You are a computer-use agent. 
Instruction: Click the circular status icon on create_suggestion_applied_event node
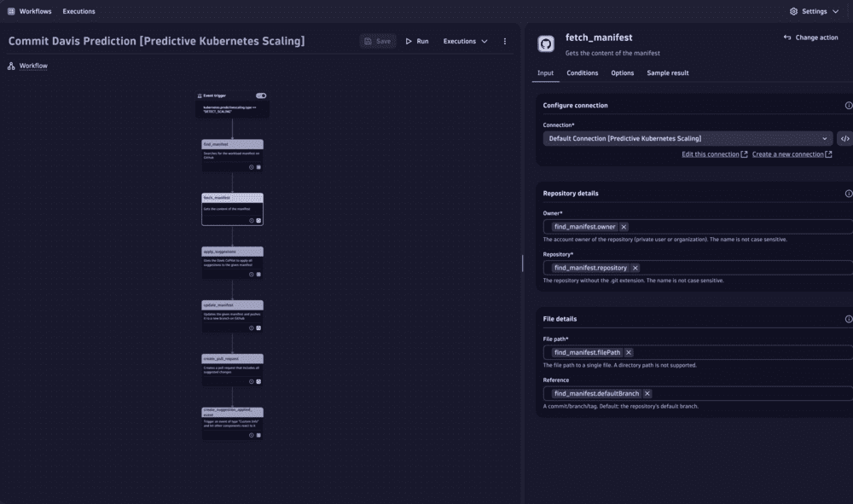[x=252, y=435]
